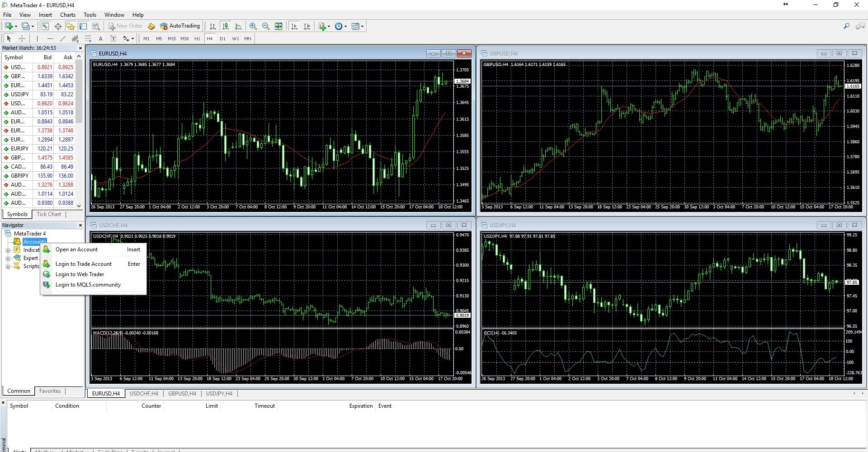Expand the Arrows objects dropdown
The image size is (868, 452).
pyautogui.click(x=132, y=38)
